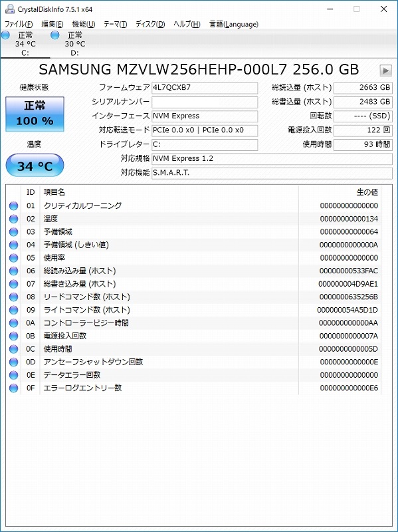Click raw value 000000000000AA
Viewport: 398px width, 532px height.
349,323
